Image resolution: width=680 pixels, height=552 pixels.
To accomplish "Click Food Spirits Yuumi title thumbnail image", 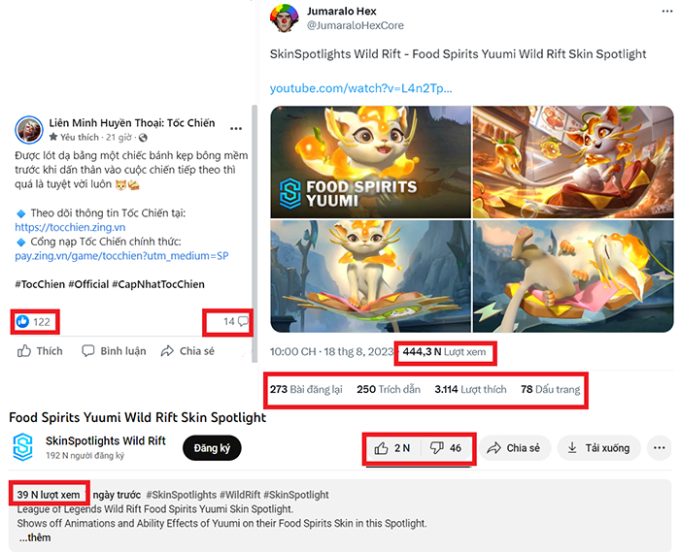I will (371, 162).
